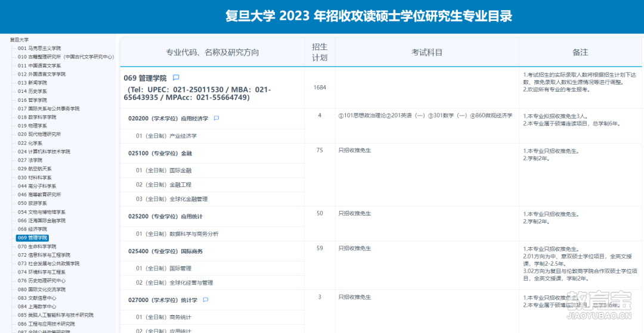Screen dimensions: 644x333
Task: Open comment icon beside 027000 统计学
Action: pos(205,300)
